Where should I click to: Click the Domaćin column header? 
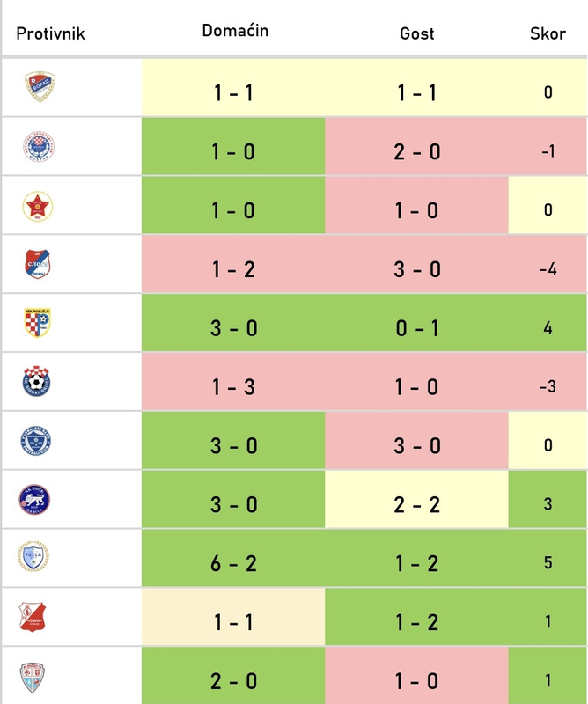coord(235,31)
